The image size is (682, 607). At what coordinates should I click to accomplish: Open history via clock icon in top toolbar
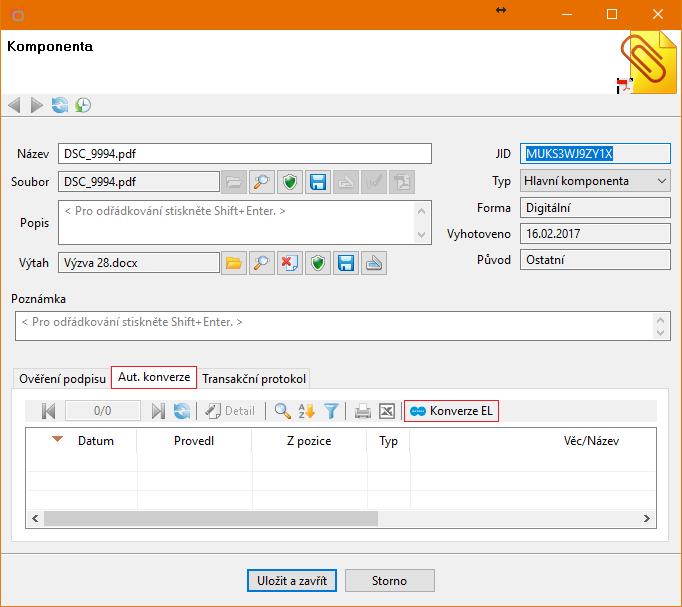click(x=83, y=105)
